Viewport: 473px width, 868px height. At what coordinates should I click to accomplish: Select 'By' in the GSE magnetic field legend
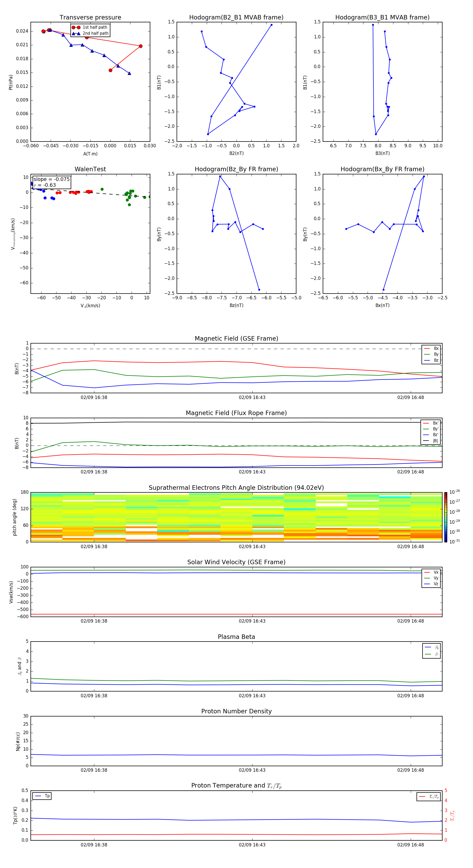point(431,354)
